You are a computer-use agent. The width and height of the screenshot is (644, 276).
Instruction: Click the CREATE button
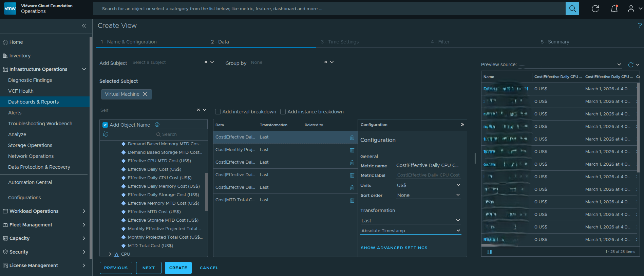(x=178, y=268)
